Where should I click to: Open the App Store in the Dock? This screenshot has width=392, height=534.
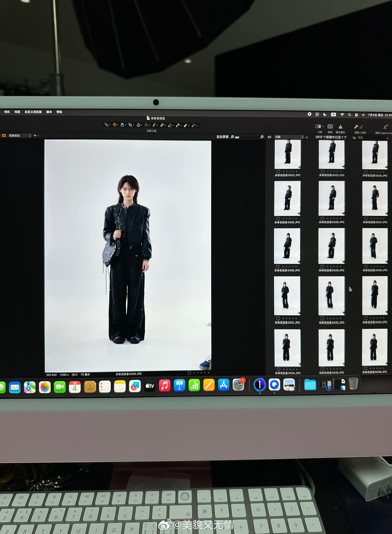click(x=224, y=385)
